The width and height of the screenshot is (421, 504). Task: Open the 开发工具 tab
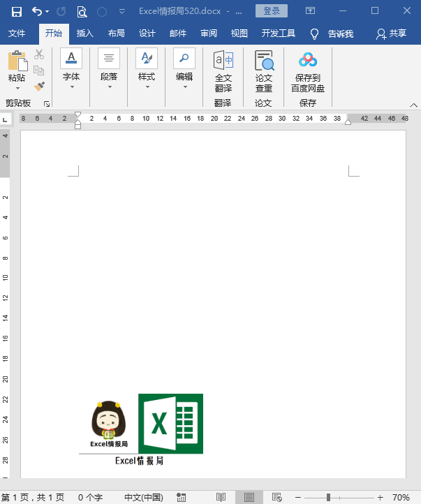(279, 33)
